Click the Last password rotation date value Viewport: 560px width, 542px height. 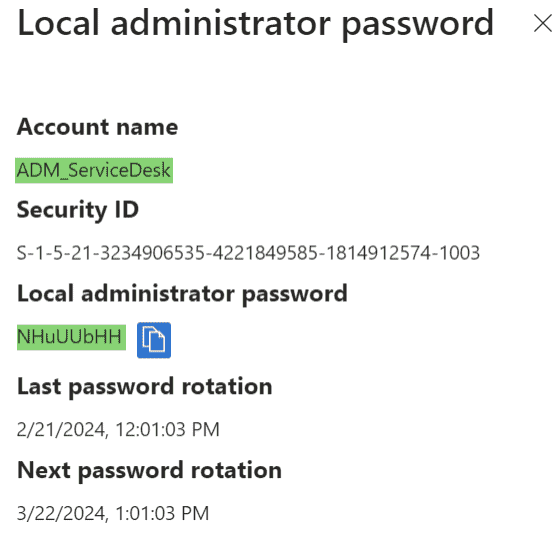[118, 430]
